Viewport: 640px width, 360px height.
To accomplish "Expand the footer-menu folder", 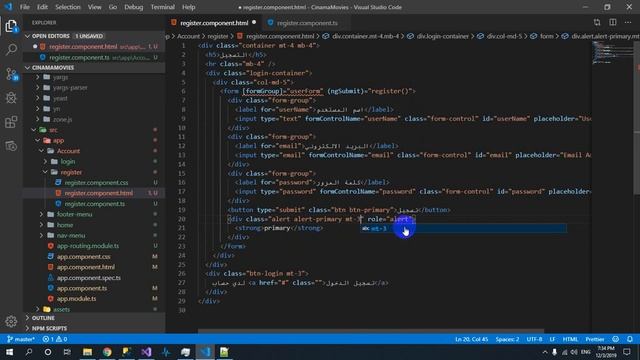I will coord(41,214).
